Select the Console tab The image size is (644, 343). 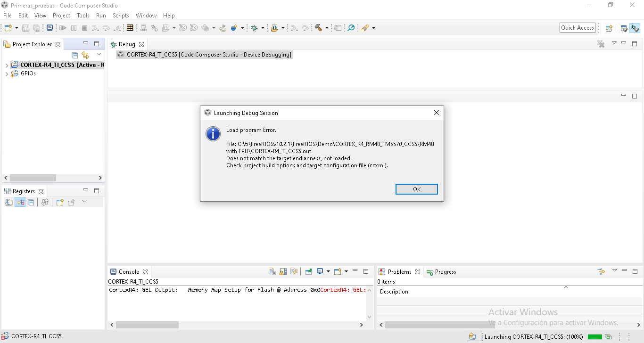(x=129, y=272)
